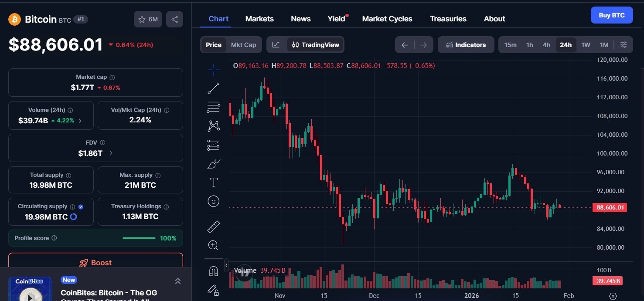The width and height of the screenshot is (644, 301).
Task: Click the profile score progress bar
Action: coord(139,238)
